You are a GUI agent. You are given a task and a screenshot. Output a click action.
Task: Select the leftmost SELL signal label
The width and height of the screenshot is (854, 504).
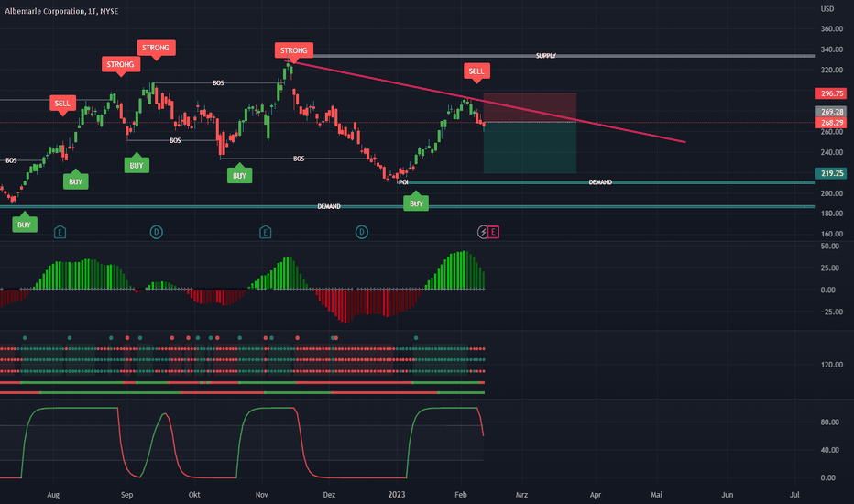(x=62, y=104)
